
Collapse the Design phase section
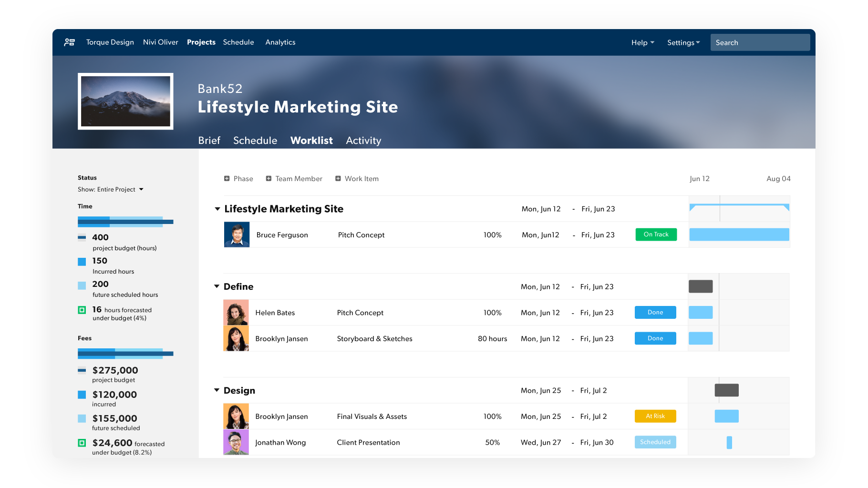(x=217, y=390)
